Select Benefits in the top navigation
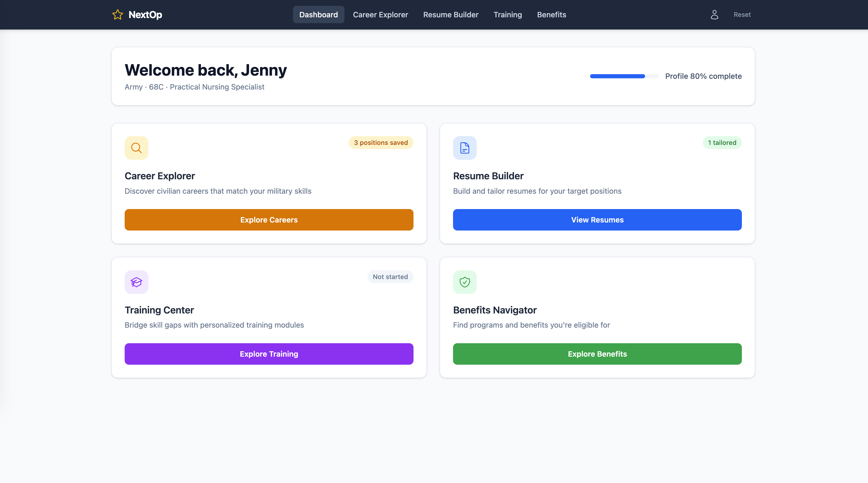The image size is (868, 483). pos(551,14)
